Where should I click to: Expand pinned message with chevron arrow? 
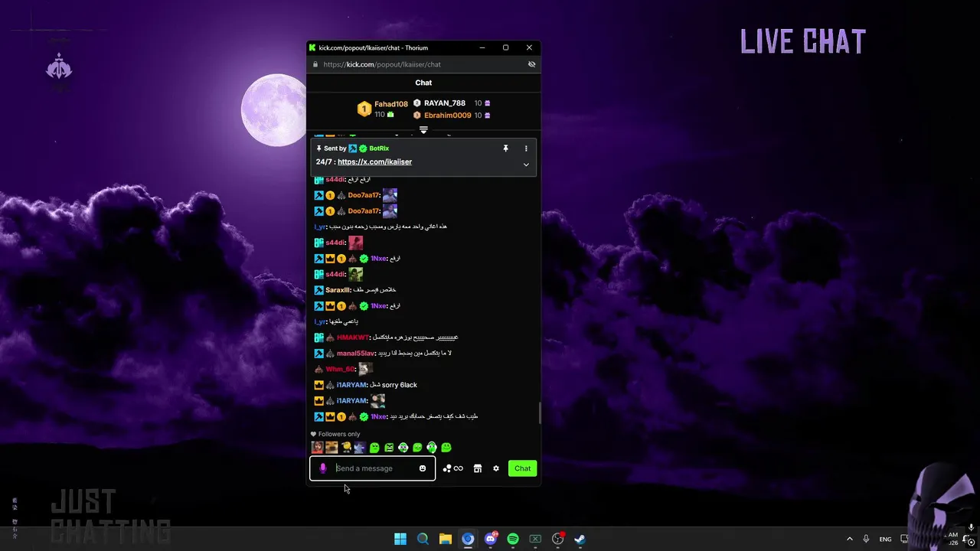click(526, 165)
